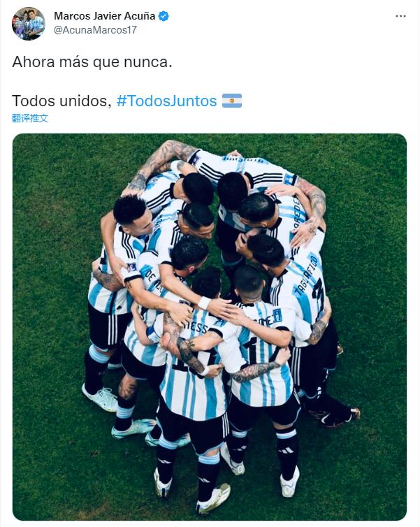420x527 pixels.
Task: Click the black Nike boot at huddle's right
Action: click(335, 417)
